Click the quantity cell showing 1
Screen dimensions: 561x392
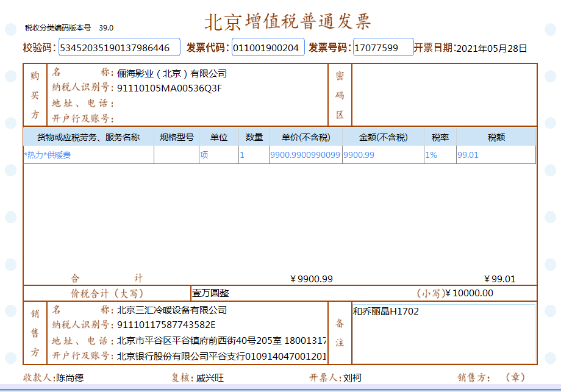click(254, 155)
